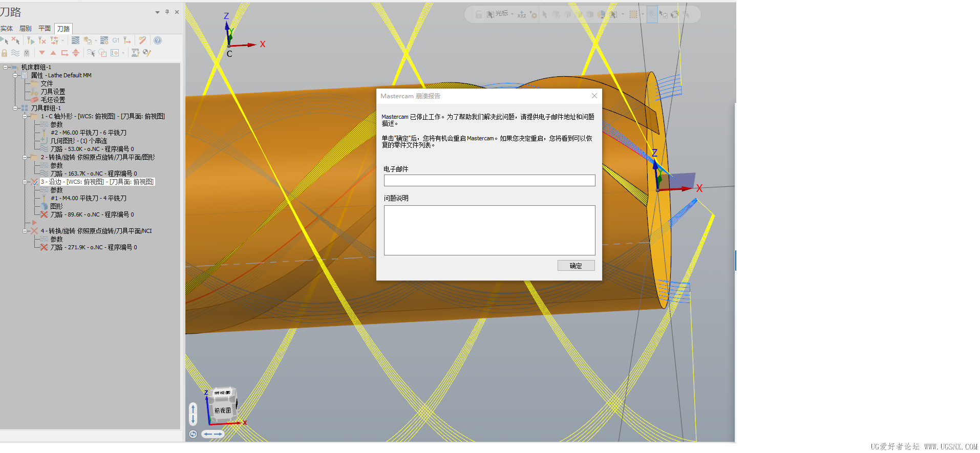The width and height of the screenshot is (980, 453).
Task: Switch to the 平面 tab
Action: point(45,29)
